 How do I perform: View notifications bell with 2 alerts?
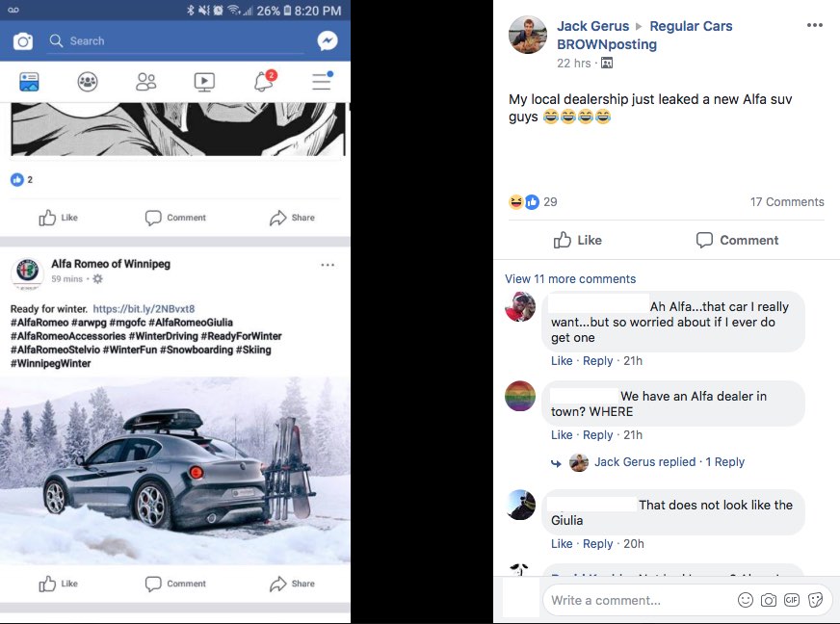pos(263,83)
